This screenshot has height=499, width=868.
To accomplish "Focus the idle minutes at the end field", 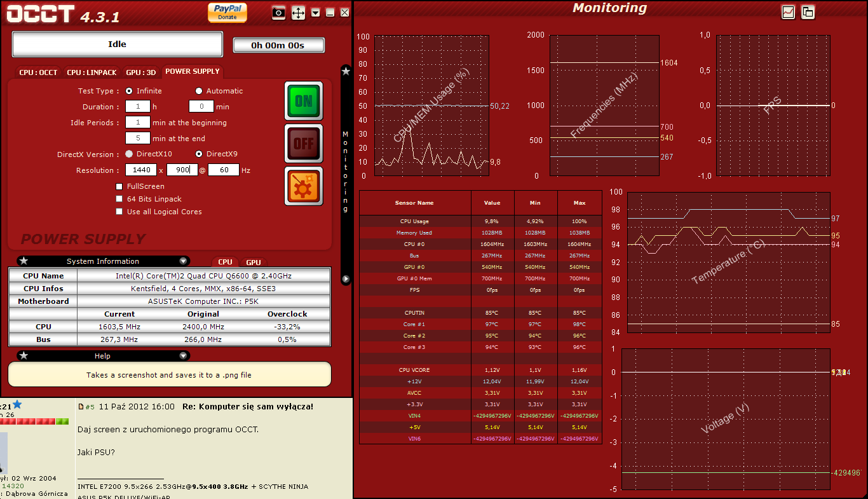I will click(x=138, y=138).
